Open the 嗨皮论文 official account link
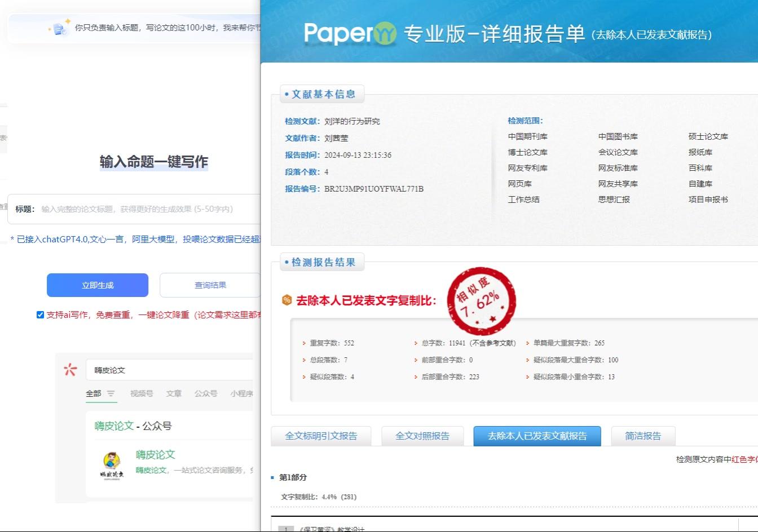This screenshot has width=758, height=532. point(156,454)
